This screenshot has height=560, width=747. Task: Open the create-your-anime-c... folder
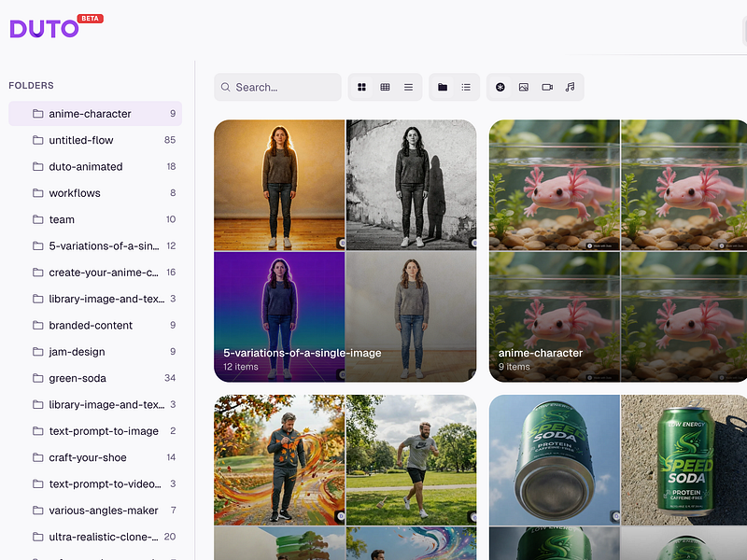95,273
